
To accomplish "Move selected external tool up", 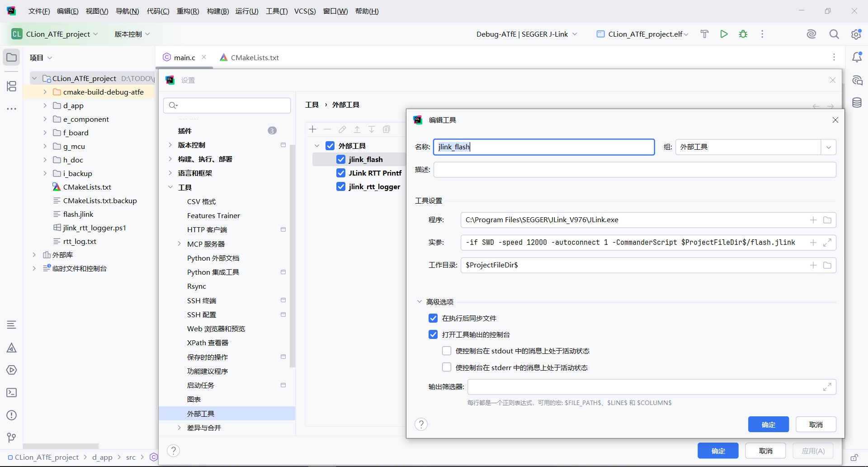I will click(357, 129).
